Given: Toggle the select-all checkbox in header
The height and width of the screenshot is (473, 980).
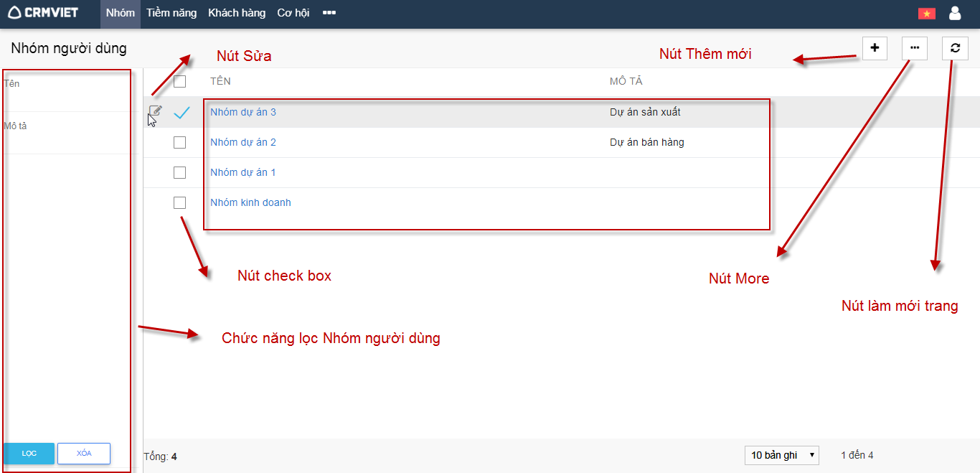Looking at the screenshot, I should pyautogui.click(x=179, y=82).
